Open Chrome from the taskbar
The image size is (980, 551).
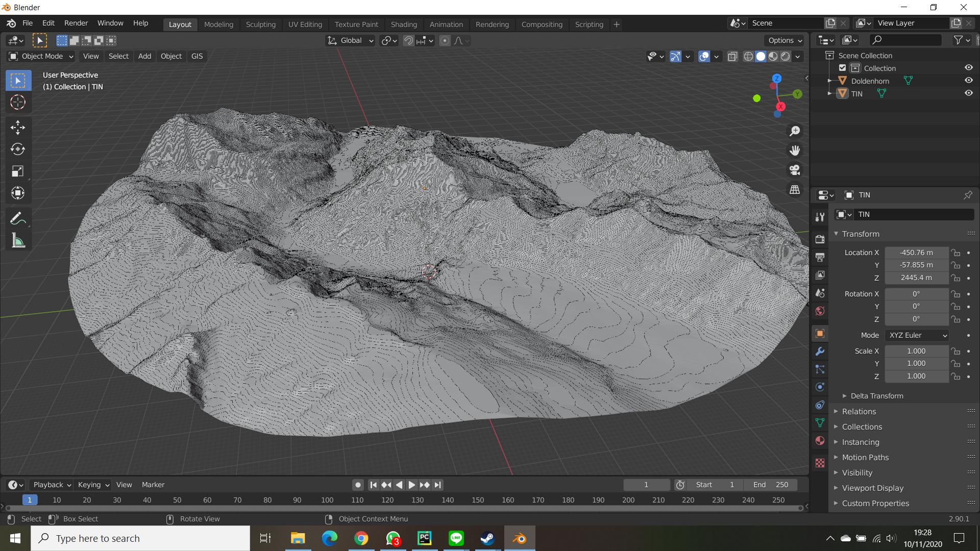point(361,538)
